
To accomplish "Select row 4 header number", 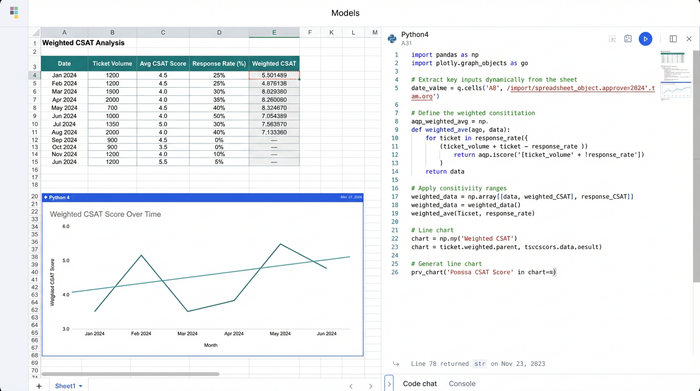I will 35,75.
